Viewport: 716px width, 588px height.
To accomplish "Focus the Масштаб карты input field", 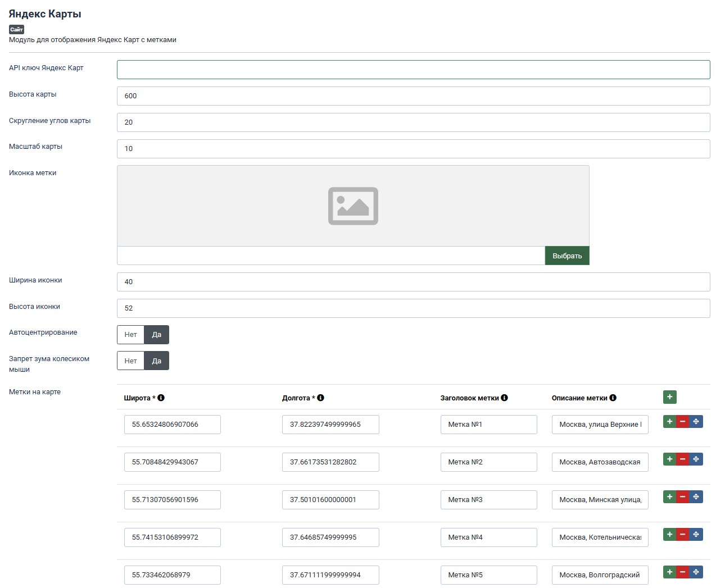I will tap(413, 149).
